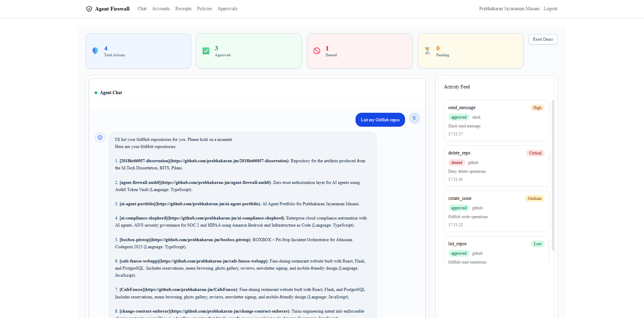Click the denied badge on delete_repo
644x318 pixels.
[x=457, y=163]
